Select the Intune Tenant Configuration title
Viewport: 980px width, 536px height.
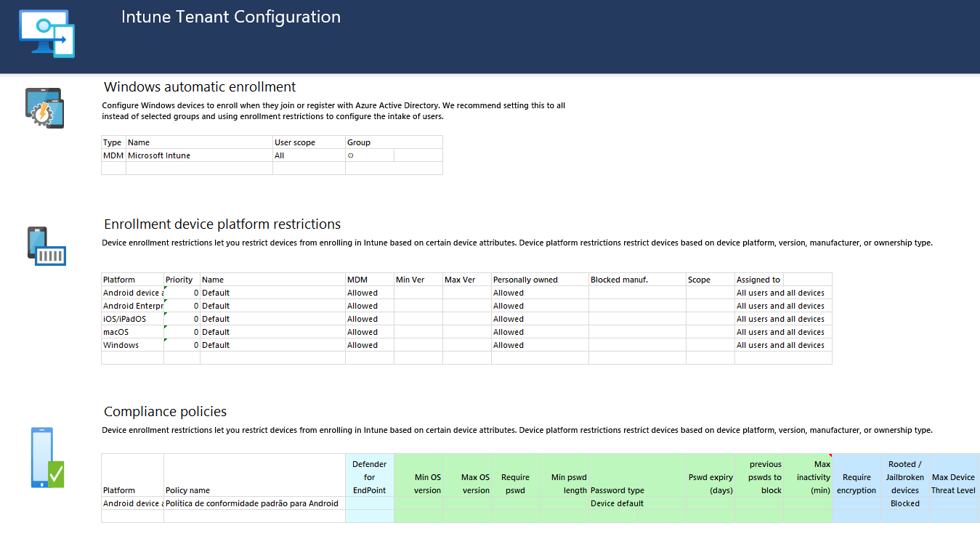231,17
